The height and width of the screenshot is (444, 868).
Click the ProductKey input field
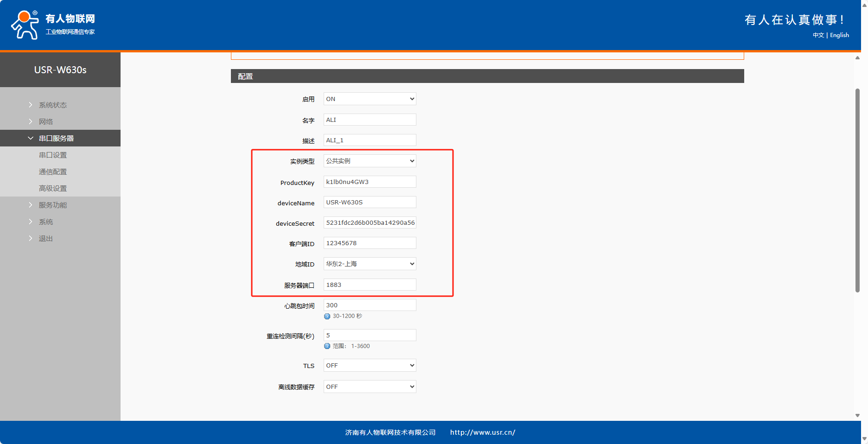[x=370, y=182]
